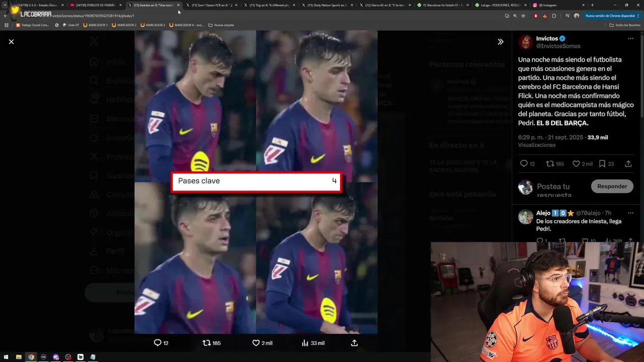The height and width of the screenshot is (362, 644).
Task: Switch to the Diario AS en X tab
Action: pyautogui.click(x=385, y=5)
